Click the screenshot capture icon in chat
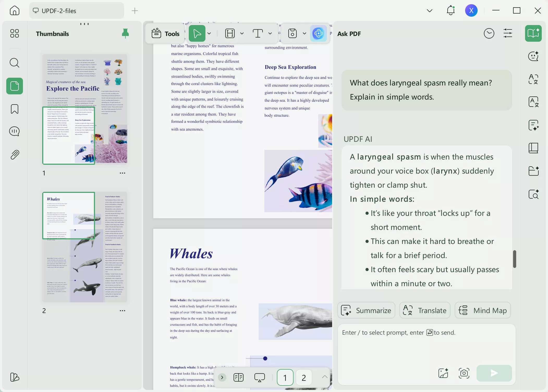Viewport: 548px width, 392px height. tap(464, 373)
